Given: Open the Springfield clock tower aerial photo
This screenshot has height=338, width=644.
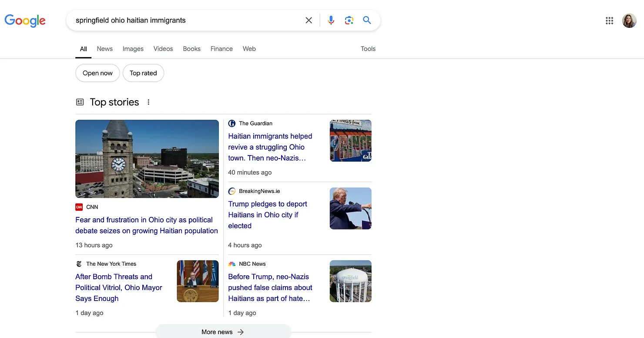Looking at the screenshot, I should pos(147,159).
